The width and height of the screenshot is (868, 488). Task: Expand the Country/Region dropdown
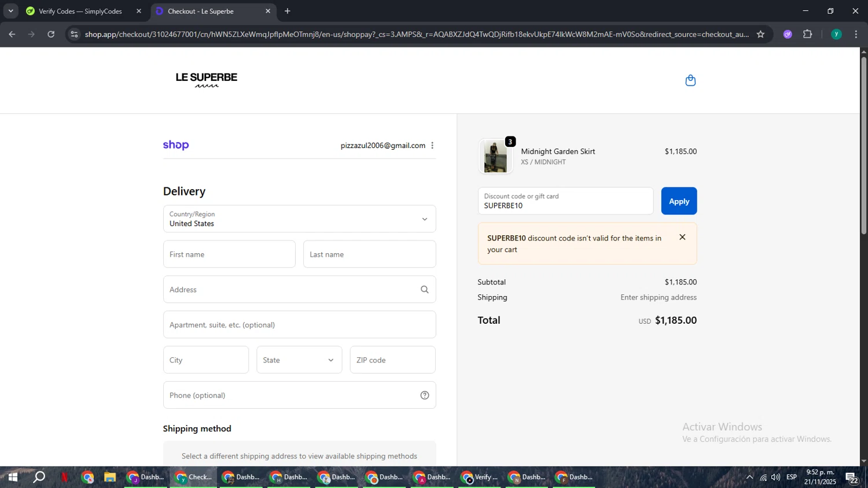[299, 219]
